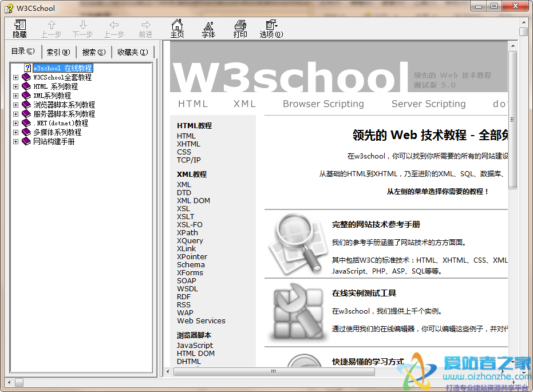Open the HTML top navigation item
The height and width of the screenshot is (392, 533).
193,104
